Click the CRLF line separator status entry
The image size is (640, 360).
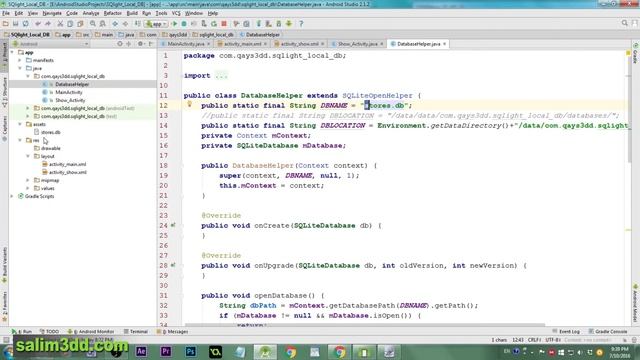point(534,340)
